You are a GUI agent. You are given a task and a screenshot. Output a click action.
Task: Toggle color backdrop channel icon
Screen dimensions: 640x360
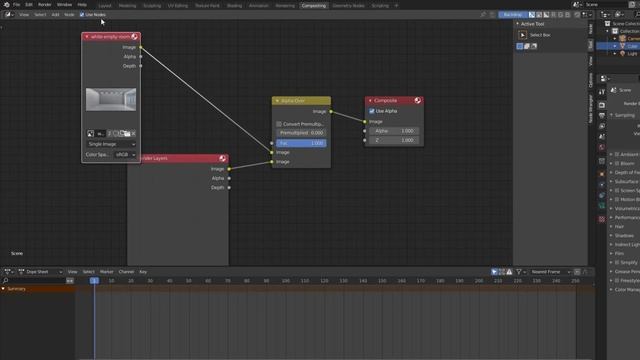click(539, 15)
